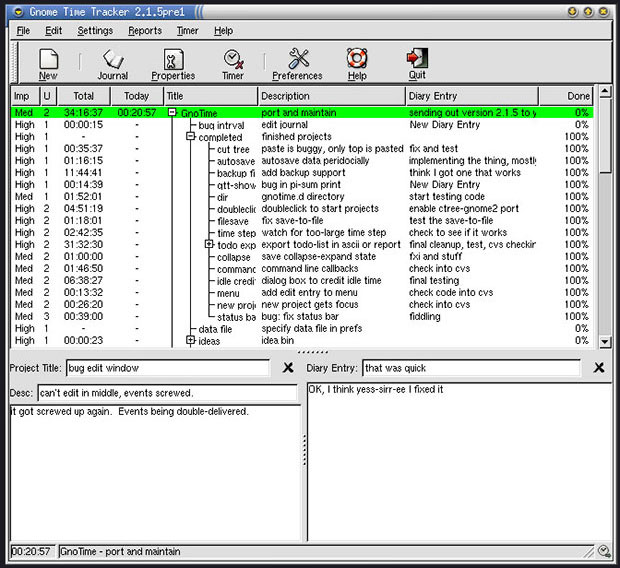Select the 'autosave' project row

pos(302,161)
